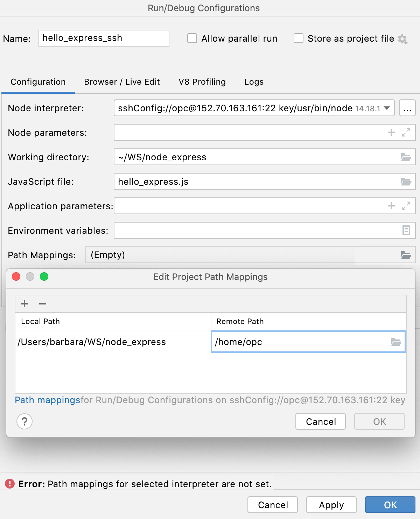The width and height of the screenshot is (420, 519).
Task: Remove the selected path mapping with minus icon
Action: point(42,304)
